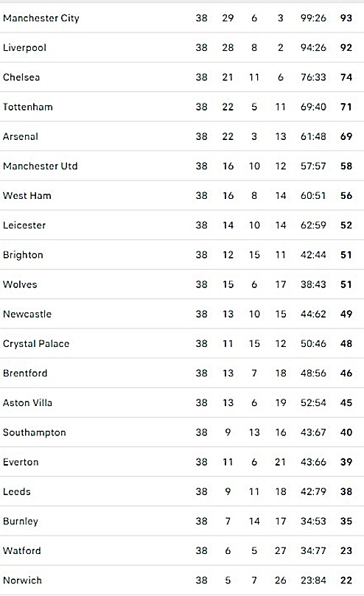The image size is (364, 596).
Task: Select the Aston Villa row
Action: (x=182, y=402)
